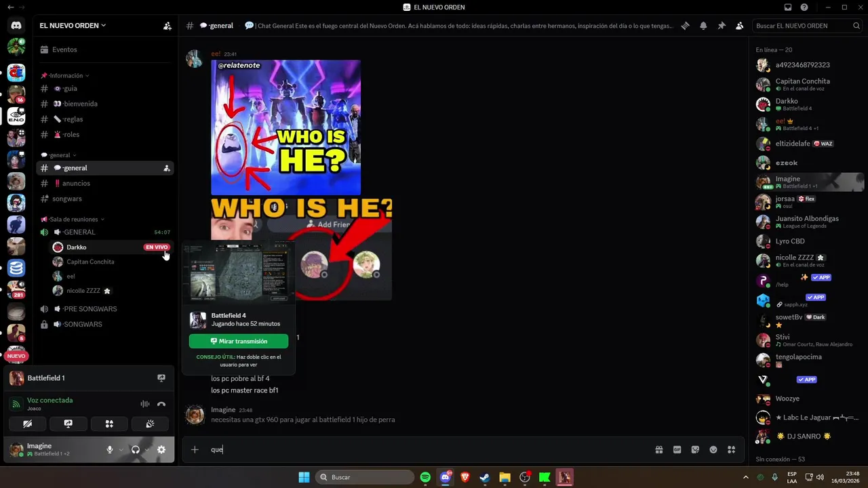The width and height of the screenshot is (868, 488).
Task: Click the plus attach button in message bar
Action: [x=195, y=449]
